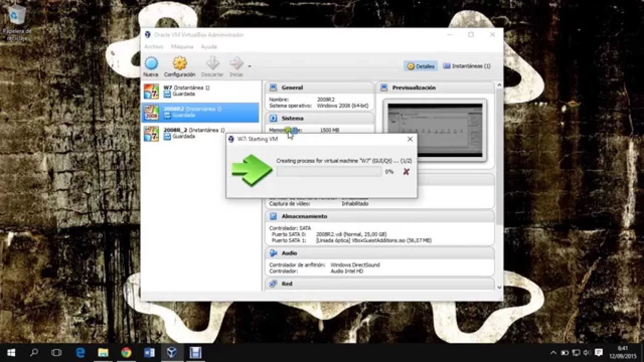644x362 pixels.
Task: Open the Ayuda menu
Action: pos(209,46)
